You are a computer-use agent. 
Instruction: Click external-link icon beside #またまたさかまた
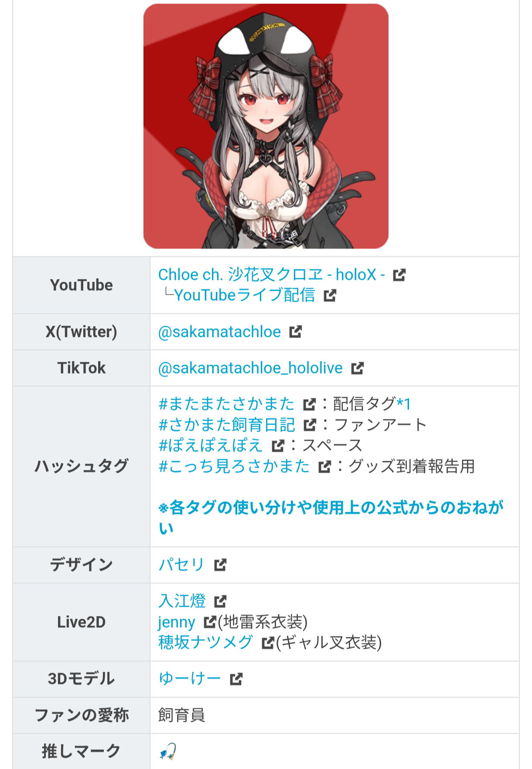pyautogui.click(x=309, y=405)
